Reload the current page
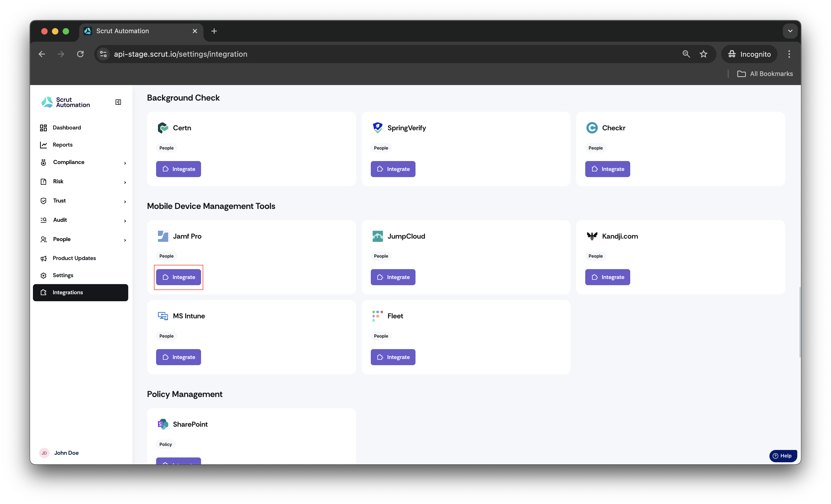This screenshot has width=831, height=504. pyautogui.click(x=80, y=54)
